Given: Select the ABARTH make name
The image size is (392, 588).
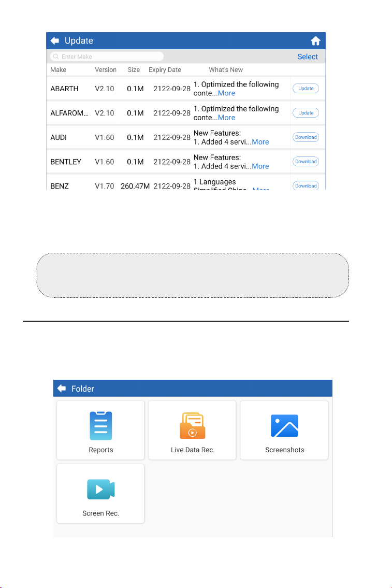Looking at the screenshot, I should pos(64,89).
